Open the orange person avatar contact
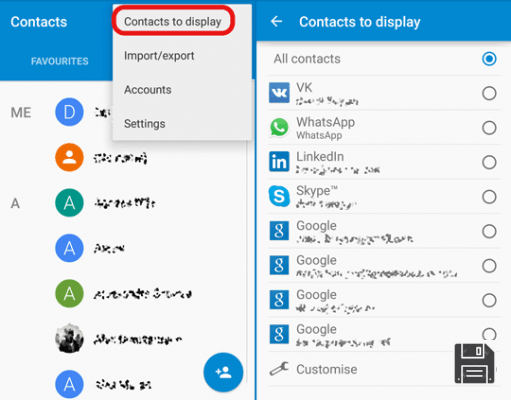This screenshot has height=400, width=511. [69, 157]
